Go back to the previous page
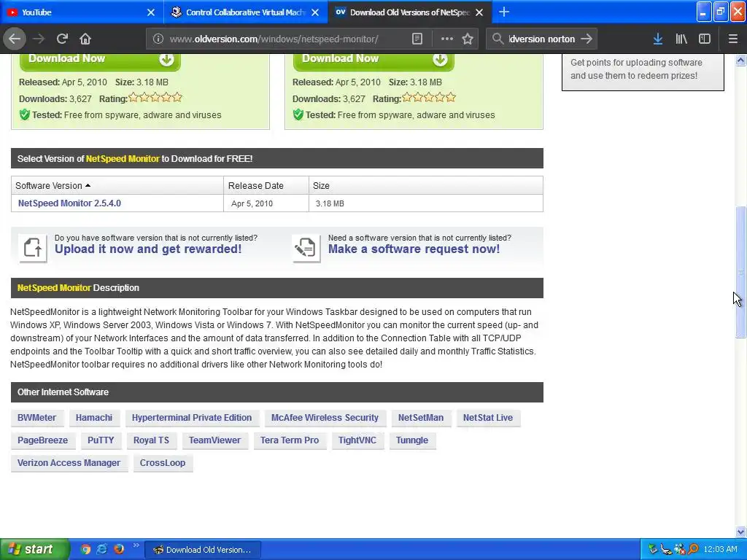This screenshot has height=560, width=747. [x=15, y=39]
